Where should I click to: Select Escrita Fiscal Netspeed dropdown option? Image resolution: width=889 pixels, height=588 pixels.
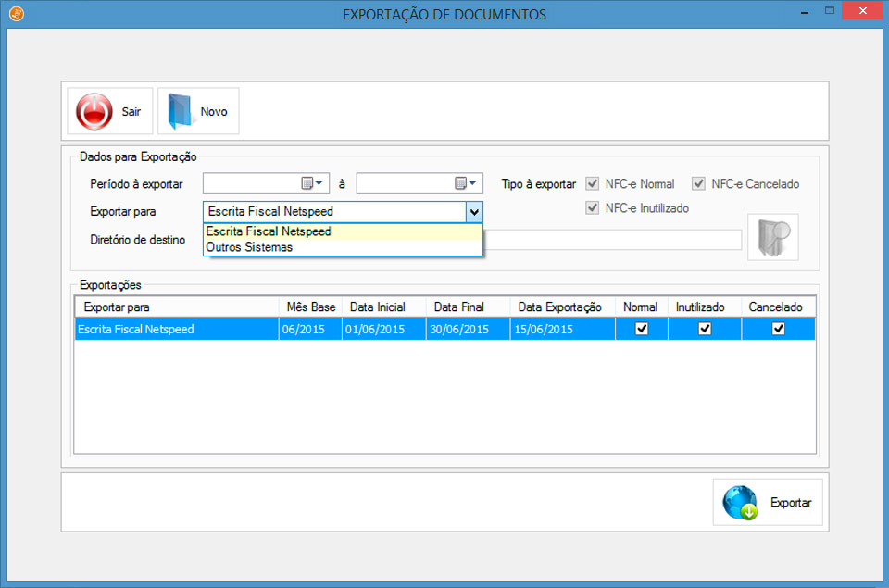click(343, 231)
